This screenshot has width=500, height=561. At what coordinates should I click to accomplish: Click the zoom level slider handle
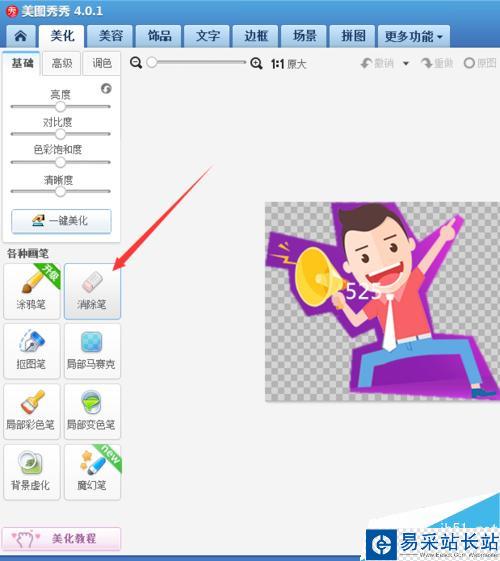152,62
